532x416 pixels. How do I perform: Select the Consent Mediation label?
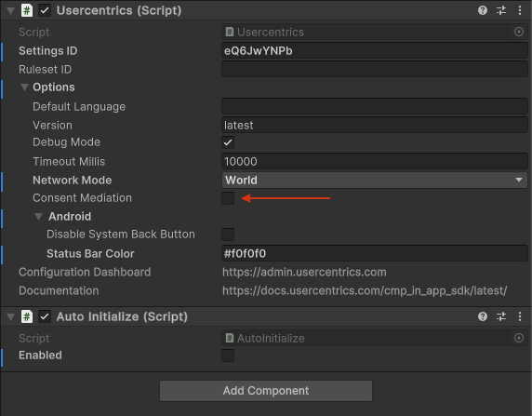click(82, 198)
